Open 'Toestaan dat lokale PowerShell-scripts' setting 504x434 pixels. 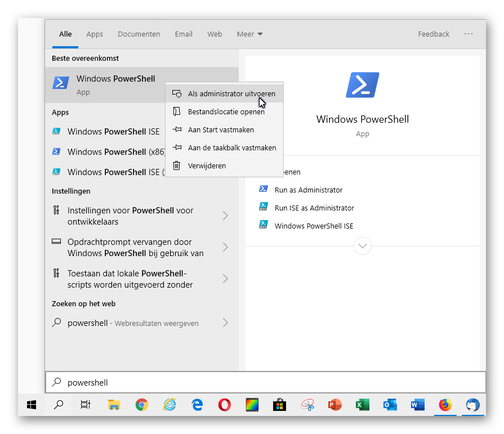point(130,279)
